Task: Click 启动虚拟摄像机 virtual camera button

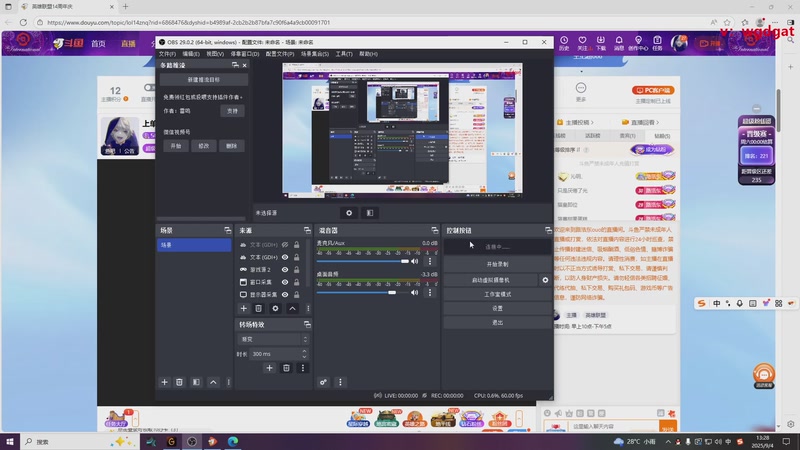Action: [x=490, y=280]
